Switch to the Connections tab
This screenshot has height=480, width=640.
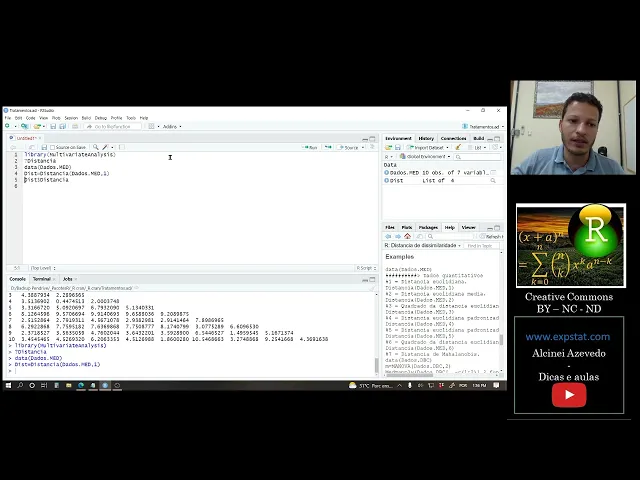pyautogui.click(x=453, y=138)
